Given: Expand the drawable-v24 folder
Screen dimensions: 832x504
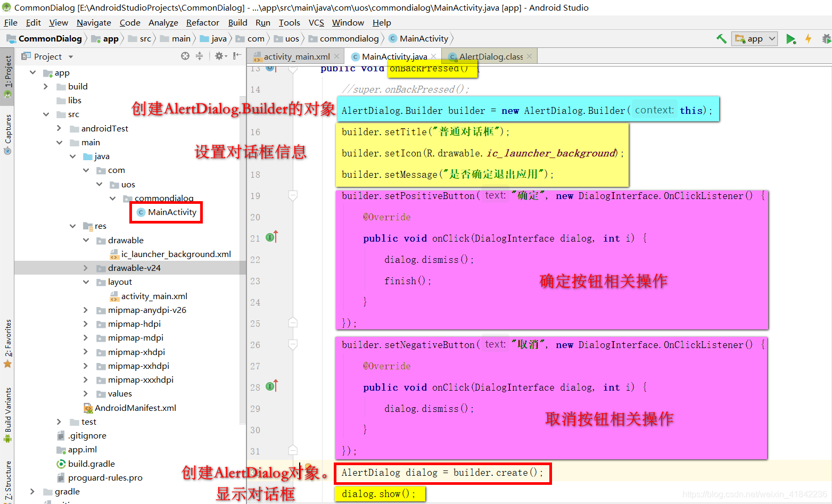Looking at the screenshot, I should 86,268.
